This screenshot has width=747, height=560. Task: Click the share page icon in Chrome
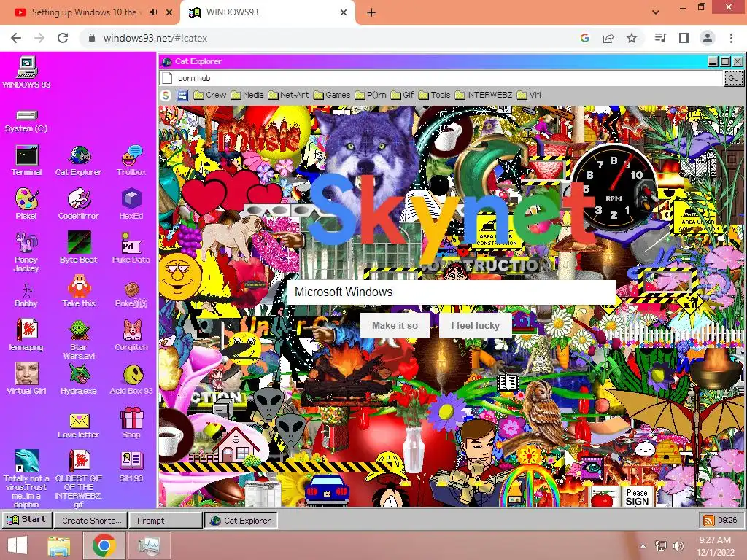tap(608, 38)
